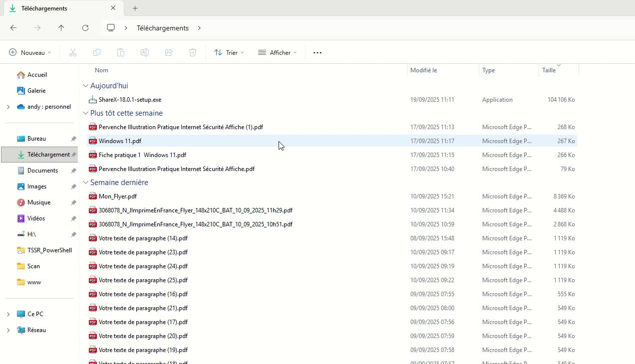Click the Cut scissors icon in toolbar
This screenshot has height=364, width=635.
tap(73, 52)
